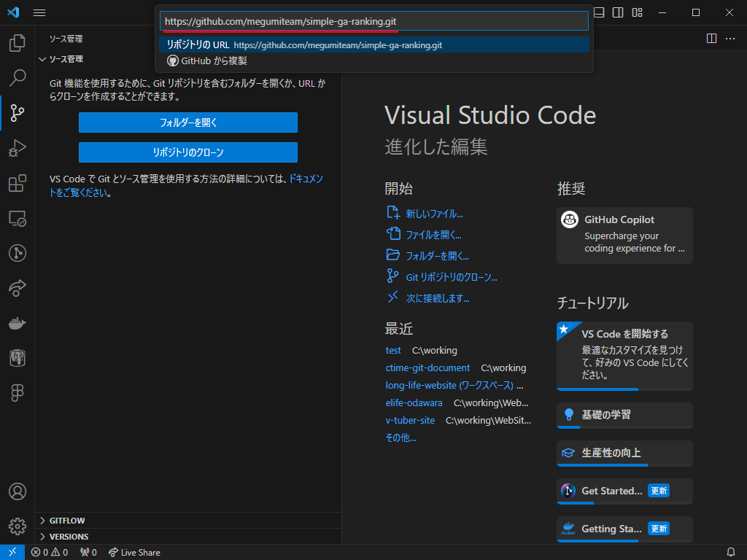Click the 新しいファイル... link

434,214
